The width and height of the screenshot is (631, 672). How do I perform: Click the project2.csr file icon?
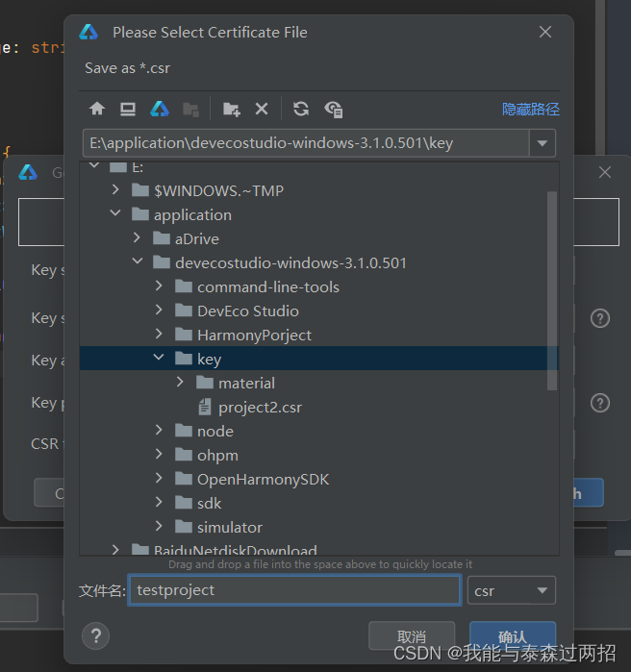tap(205, 407)
